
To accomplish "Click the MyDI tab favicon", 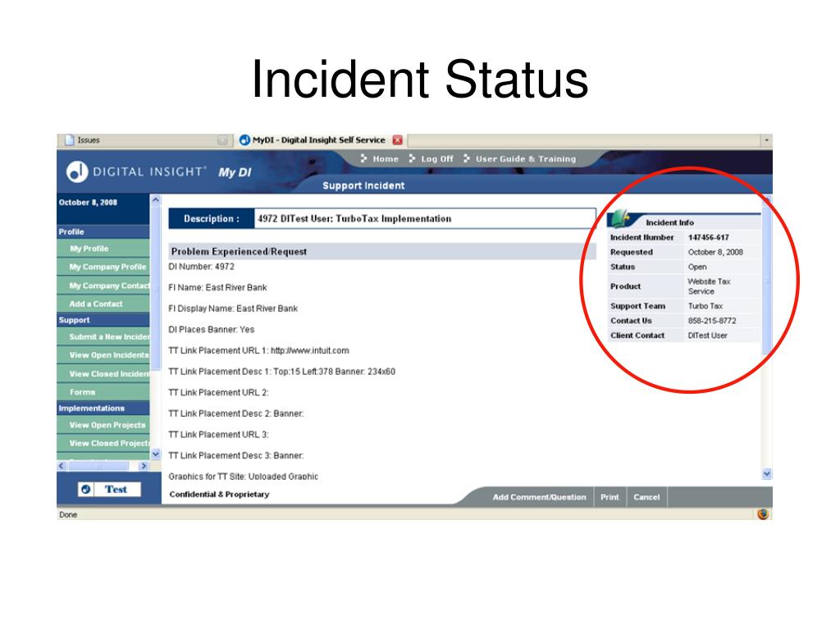I will pos(244,139).
